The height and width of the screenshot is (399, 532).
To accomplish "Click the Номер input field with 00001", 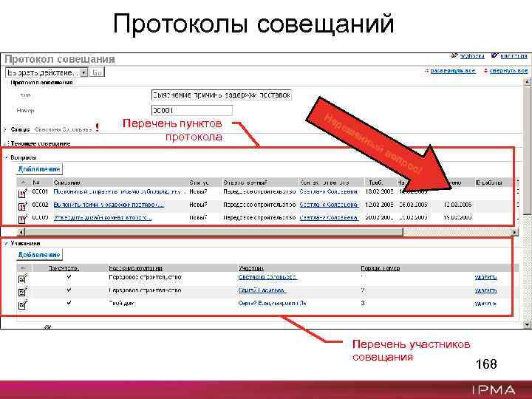I will tap(191, 110).
